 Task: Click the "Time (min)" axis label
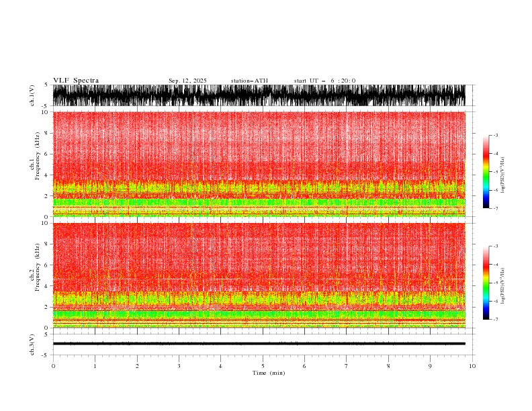[269, 373]
